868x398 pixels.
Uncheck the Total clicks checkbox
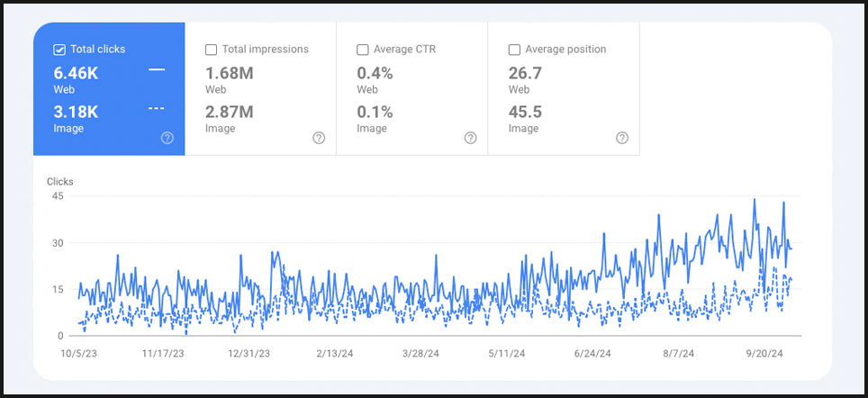(59, 50)
